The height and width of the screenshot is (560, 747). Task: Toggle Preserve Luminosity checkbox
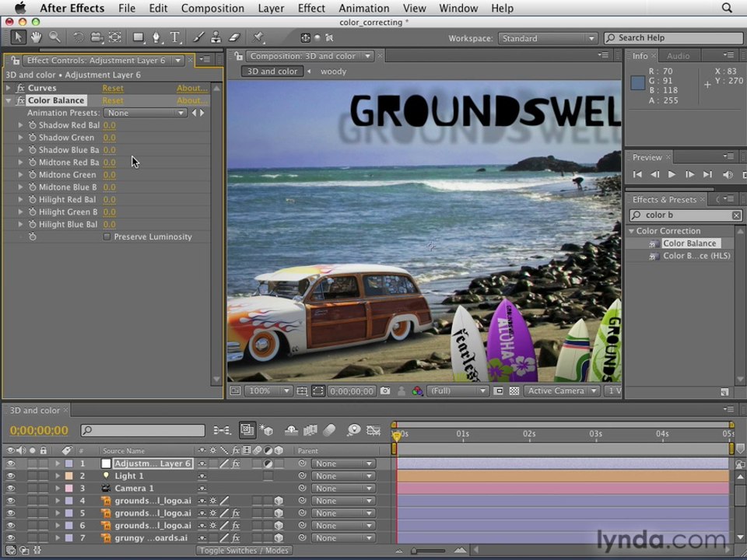click(x=107, y=236)
